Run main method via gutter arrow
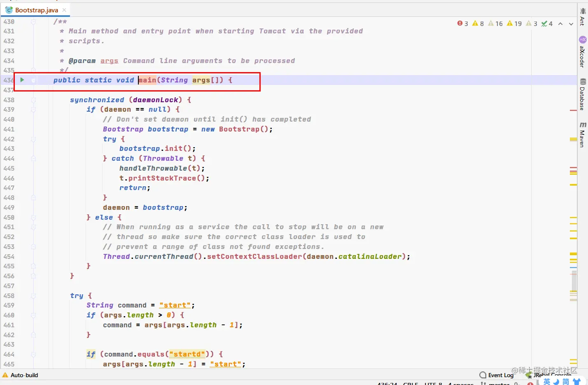This screenshot has width=588, height=385. [x=22, y=80]
